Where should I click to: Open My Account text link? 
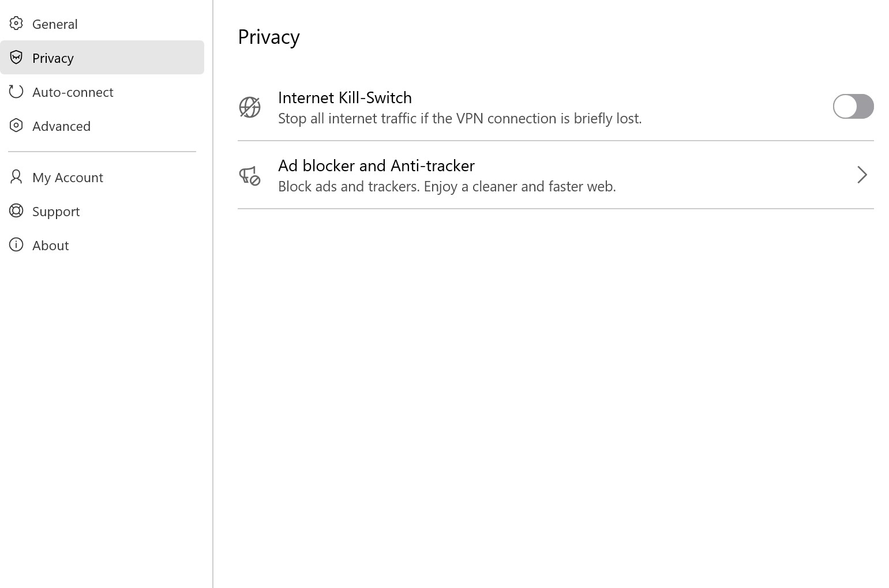(67, 178)
